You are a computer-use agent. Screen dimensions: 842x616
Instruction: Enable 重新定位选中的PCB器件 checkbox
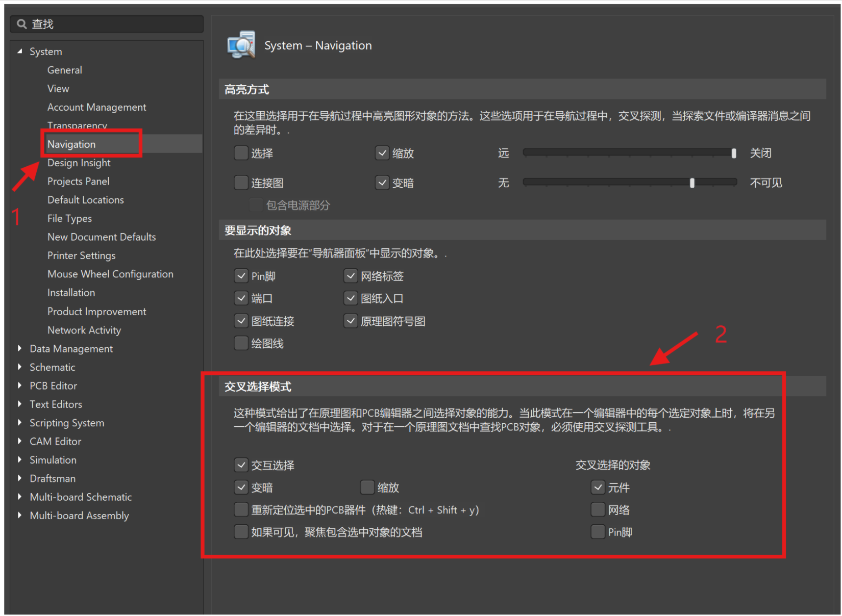[241, 509]
